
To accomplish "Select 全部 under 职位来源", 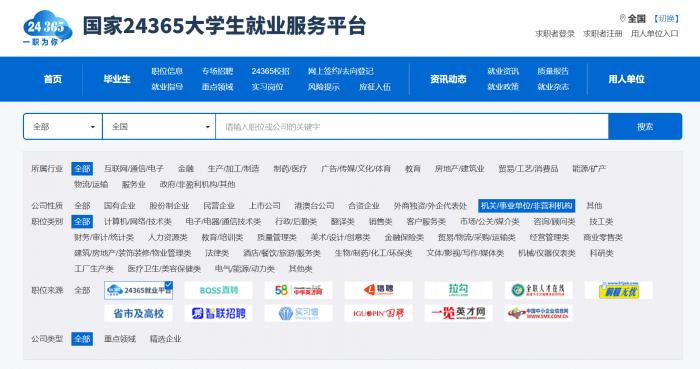I will click(82, 290).
